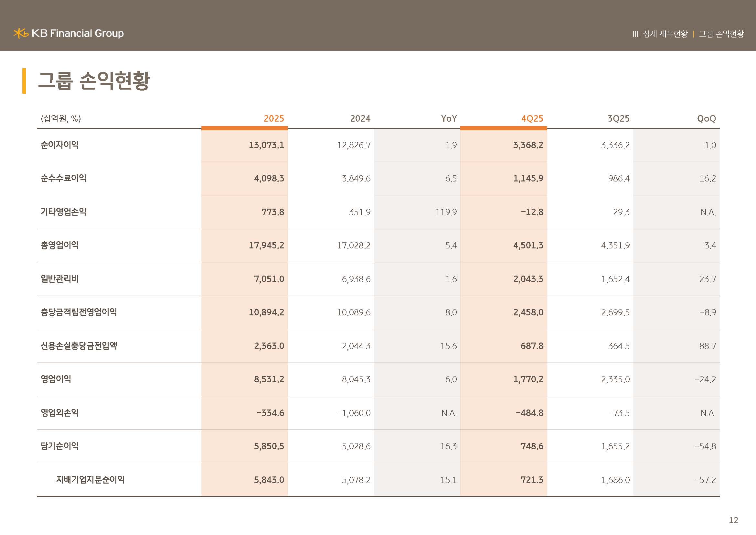Click the 신용손실충당금전입액 row label

coord(79,345)
